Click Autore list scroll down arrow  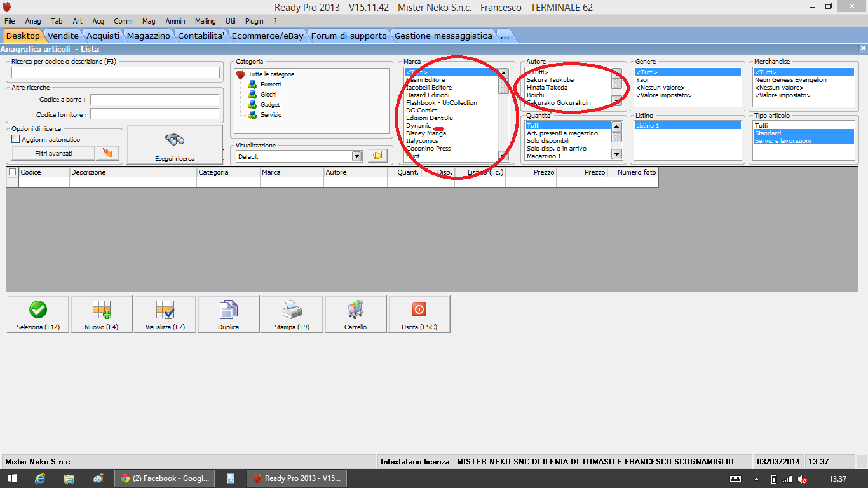coord(616,100)
